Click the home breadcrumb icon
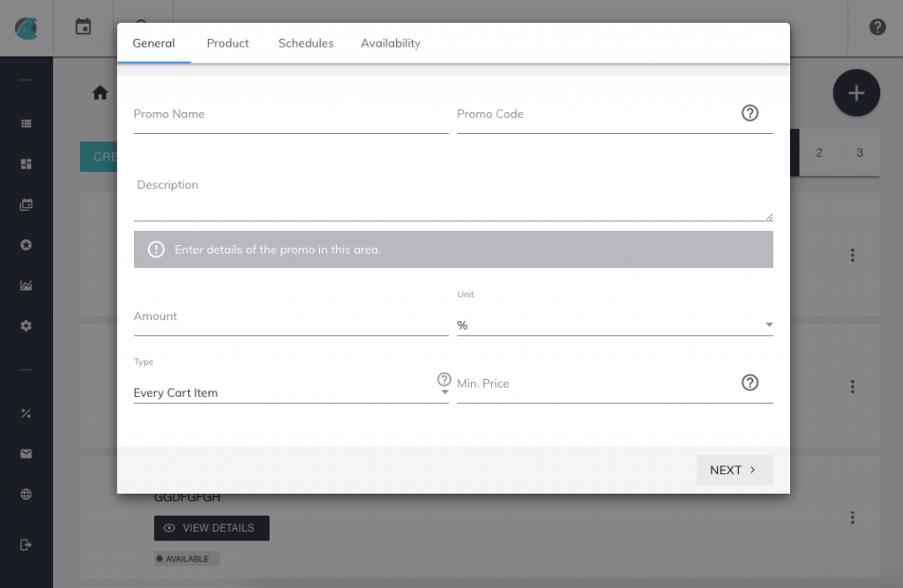903x588 pixels. [101, 93]
